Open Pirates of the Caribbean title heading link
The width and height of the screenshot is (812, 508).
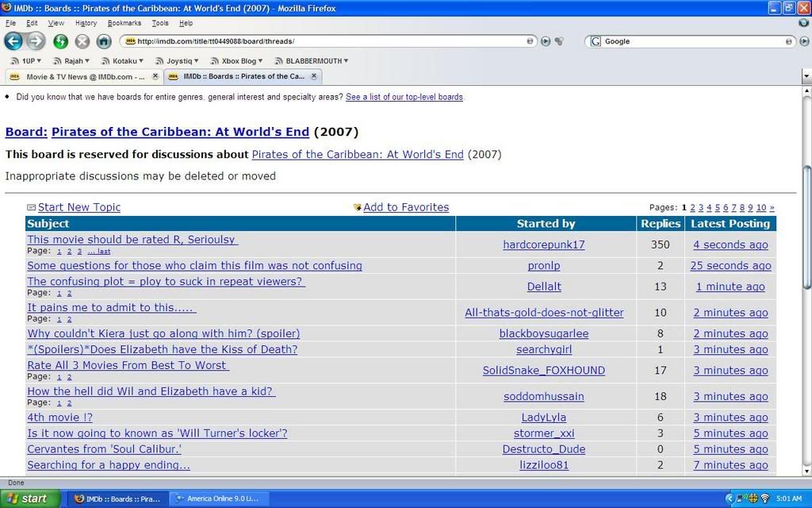click(180, 133)
